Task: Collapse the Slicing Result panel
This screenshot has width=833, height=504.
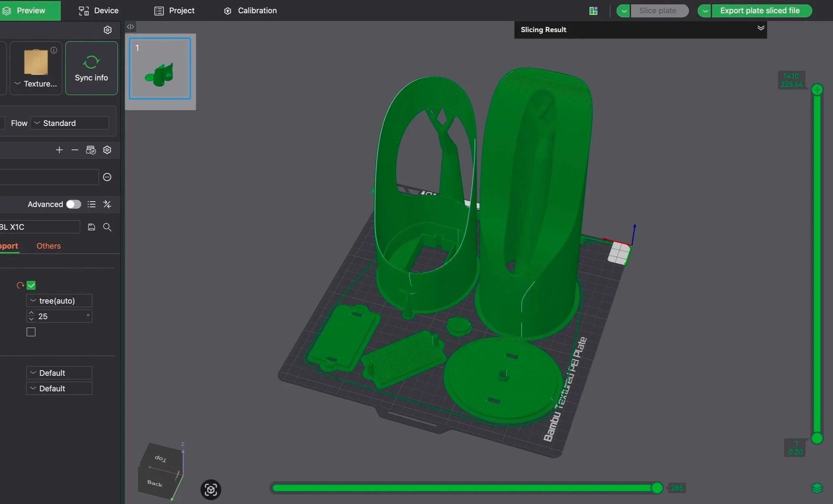Action: point(760,28)
